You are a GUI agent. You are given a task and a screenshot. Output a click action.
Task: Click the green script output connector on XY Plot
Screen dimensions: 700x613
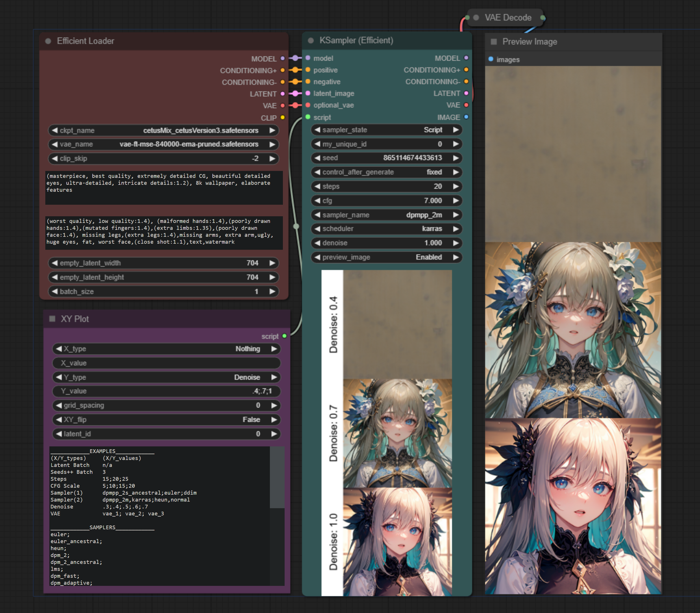[285, 336]
